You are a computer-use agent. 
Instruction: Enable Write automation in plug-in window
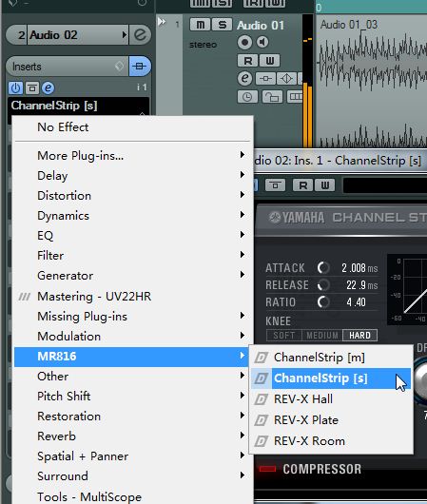click(x=324, y=185)
